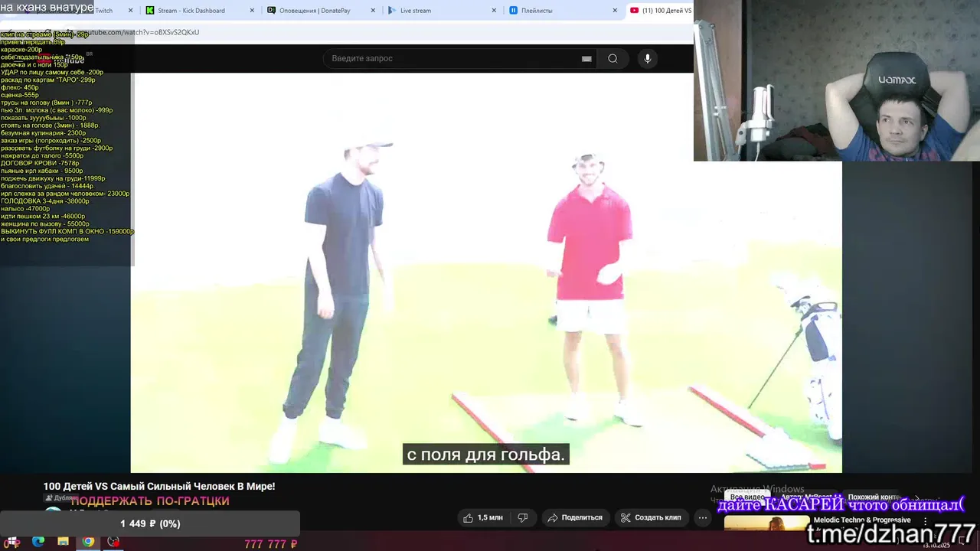Dislike the video
Screen dimensions: 980x551
[x=522, y=517]
